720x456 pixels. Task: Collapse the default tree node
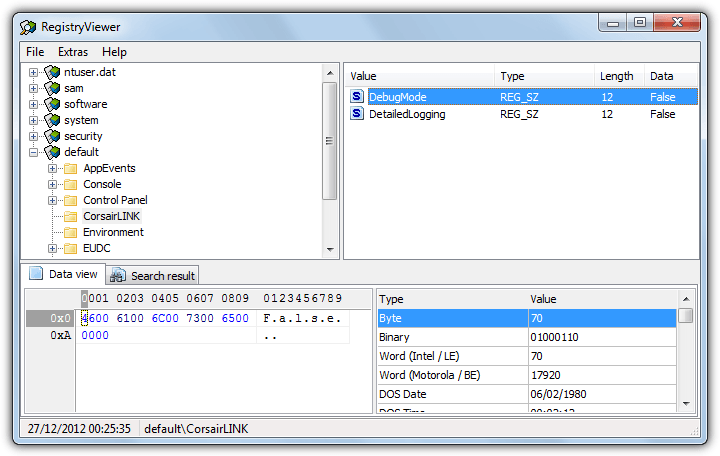point(33,152)
